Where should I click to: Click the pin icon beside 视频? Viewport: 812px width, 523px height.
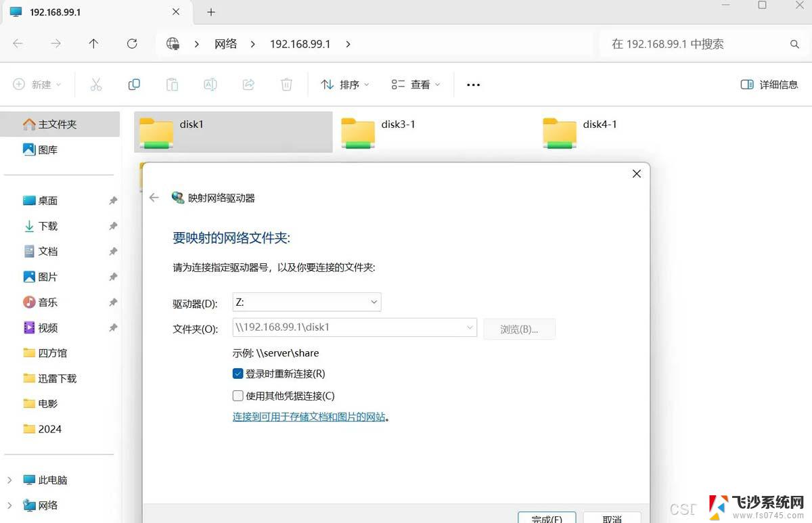point(113,327)
